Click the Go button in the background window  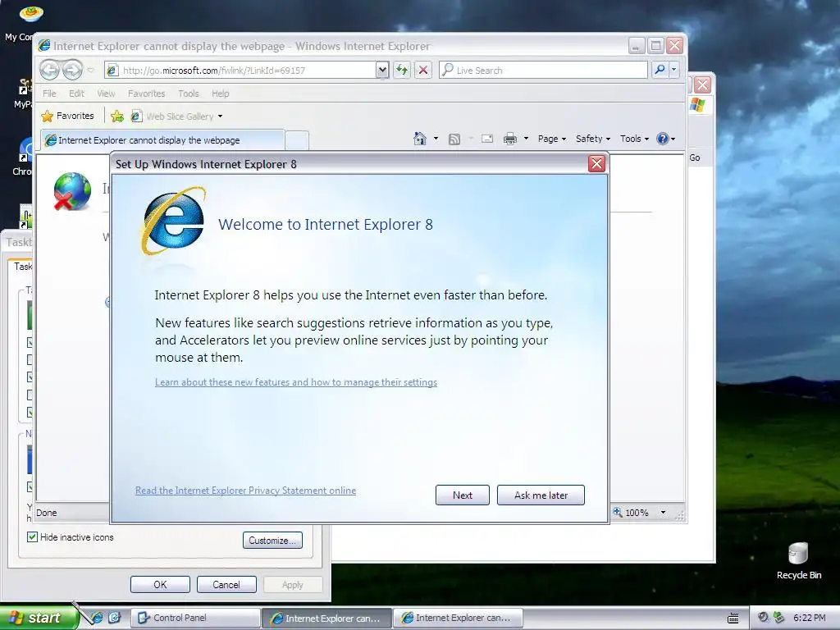pos(695,157)
